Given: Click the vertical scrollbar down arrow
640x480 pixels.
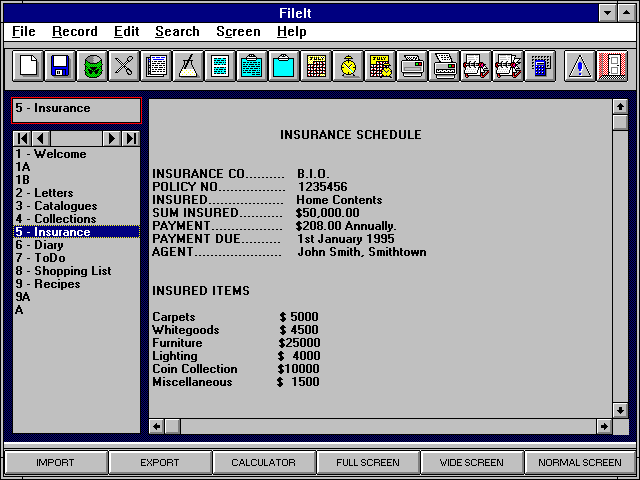Looking at the screenshot, I should (x=619, y=410).
